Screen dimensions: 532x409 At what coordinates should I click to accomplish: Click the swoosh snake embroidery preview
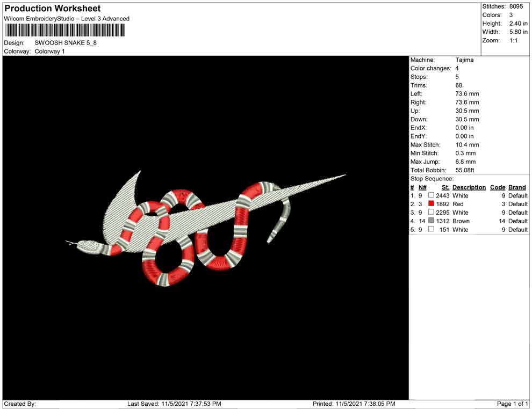pyautogui.click(x=205, y=228)
